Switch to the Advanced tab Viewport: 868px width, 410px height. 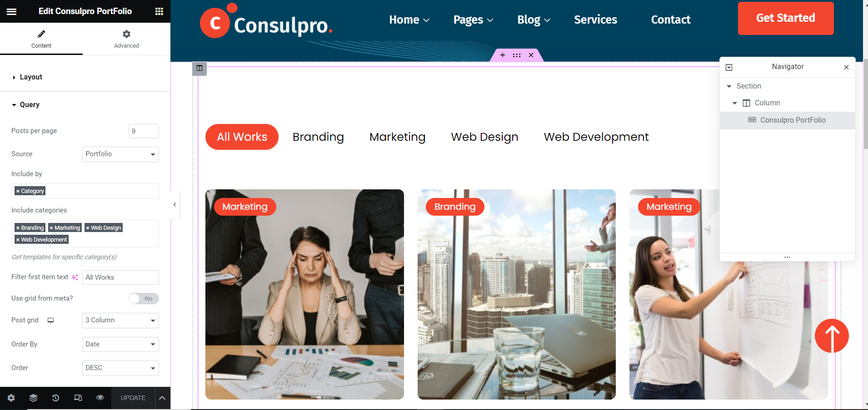126,39
